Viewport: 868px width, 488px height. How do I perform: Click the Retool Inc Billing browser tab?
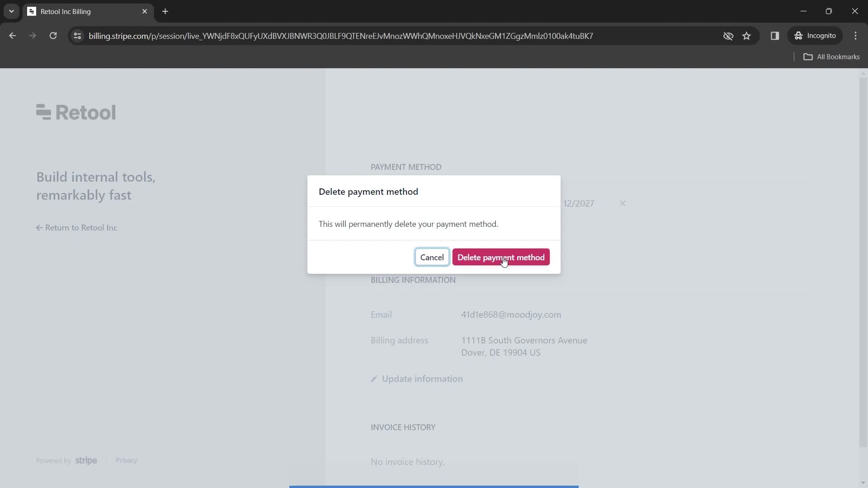coord(86,11)
